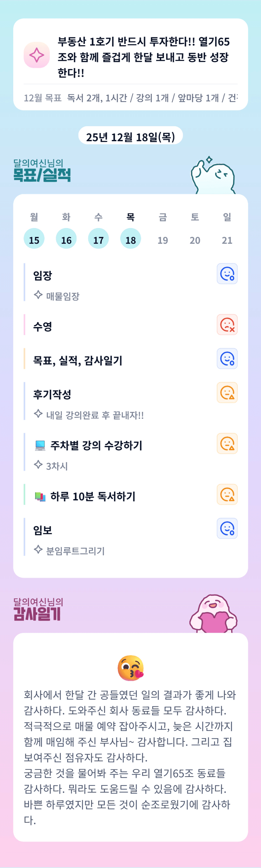Click the smiley status icon for 임장
This screenshot has height=868, width=261.
[x=227, y=274]
